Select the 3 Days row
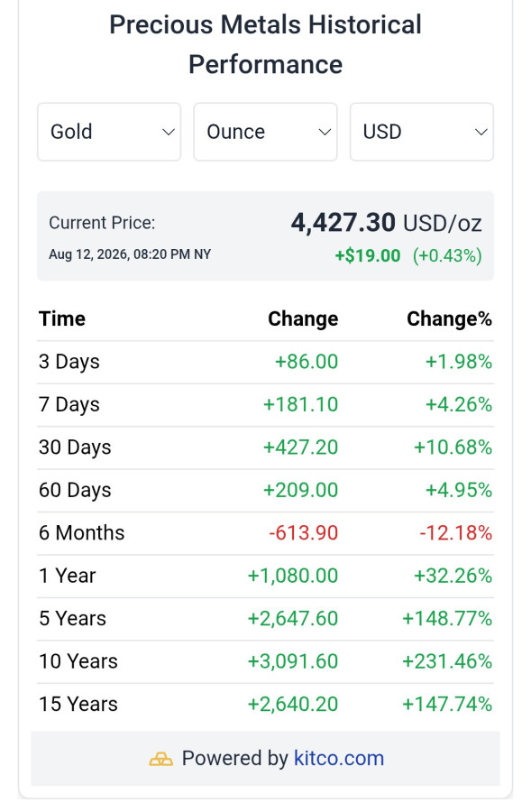Screen dimensions: 531x812 tap(265, 362)
